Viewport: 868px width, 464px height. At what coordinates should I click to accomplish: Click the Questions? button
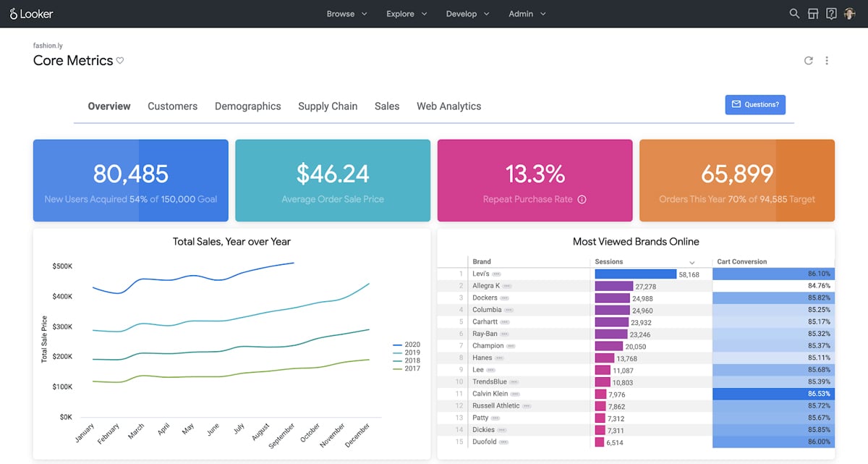755,104
